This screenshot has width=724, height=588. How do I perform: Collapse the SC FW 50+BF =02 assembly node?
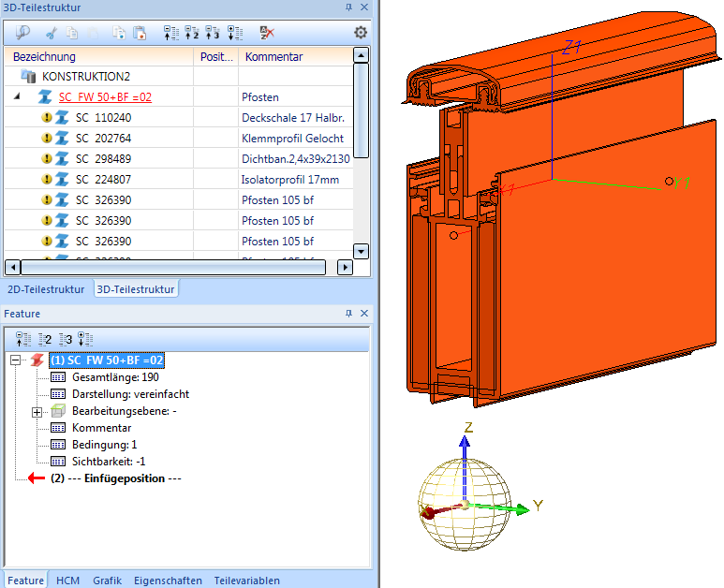point(18,96)
